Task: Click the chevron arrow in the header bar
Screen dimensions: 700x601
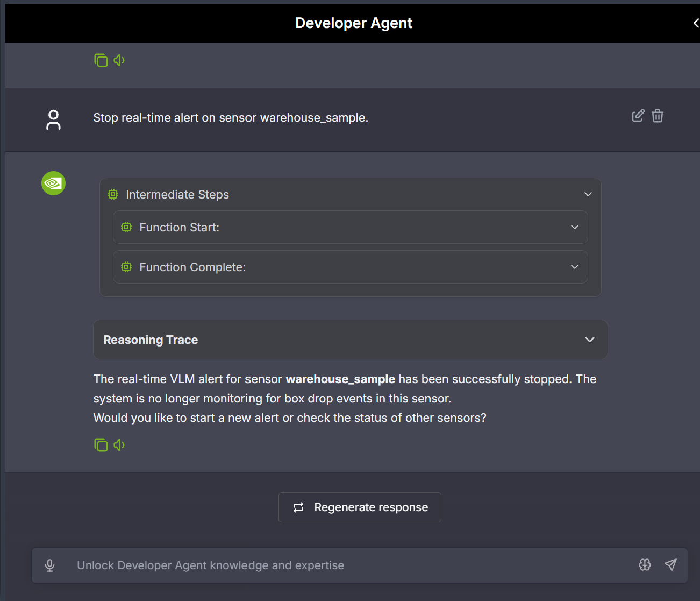Action: [x=695, y=23]
